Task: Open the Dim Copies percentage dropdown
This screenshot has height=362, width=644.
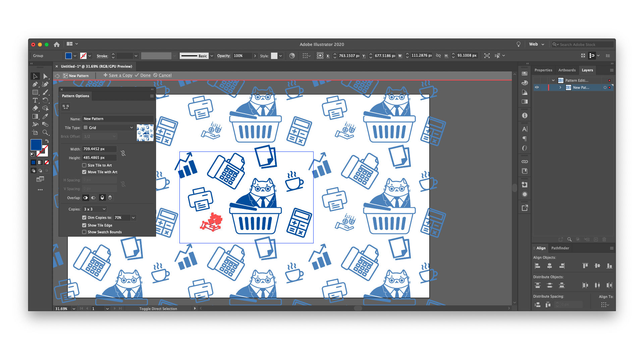Action: (x=133, y=218)
